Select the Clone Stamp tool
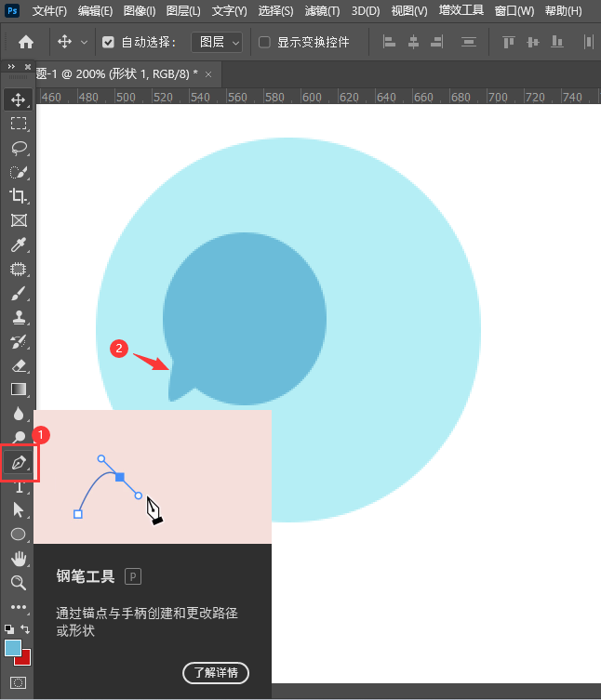Viewport: 601px width, 700px height. (x=18, y=317)
